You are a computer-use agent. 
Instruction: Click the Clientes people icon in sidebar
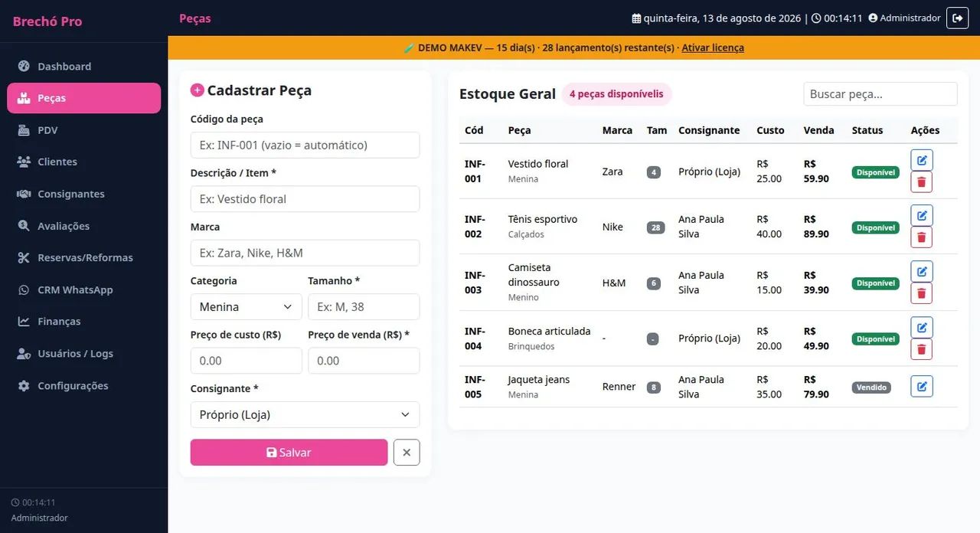[24, 162]
